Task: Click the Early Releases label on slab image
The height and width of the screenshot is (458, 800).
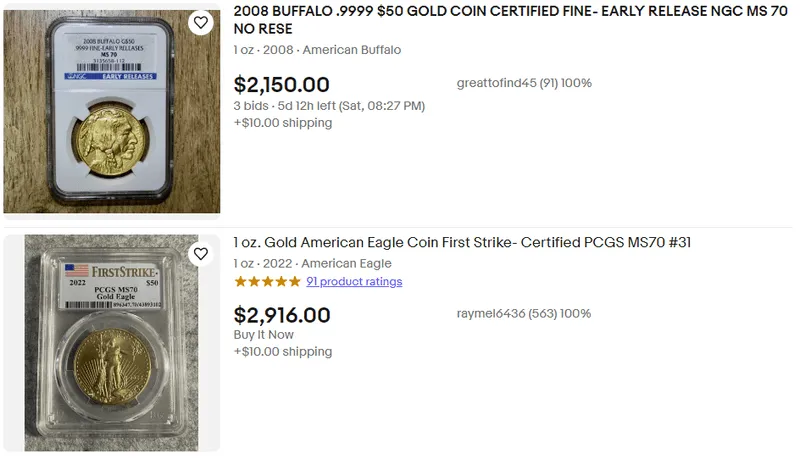Action: pos(128,77)
